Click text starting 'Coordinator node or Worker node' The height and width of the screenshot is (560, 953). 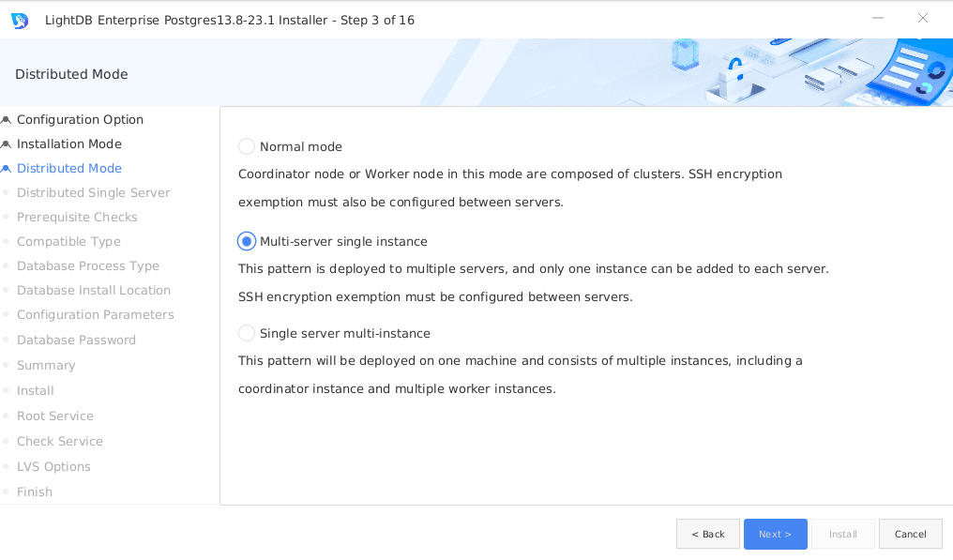click(510, 188)
